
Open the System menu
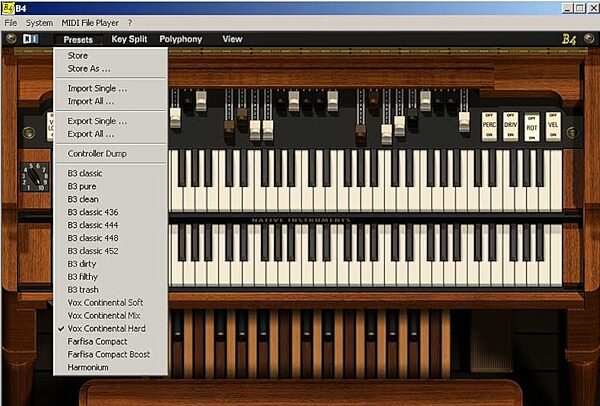[x=39, y=23]
